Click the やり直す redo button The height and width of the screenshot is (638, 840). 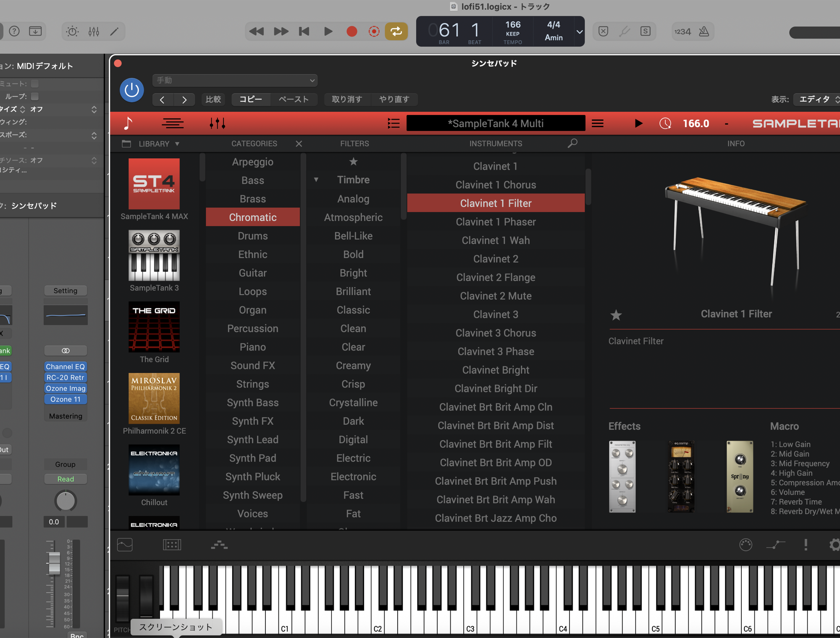pyautogui.click(x=394, y=99)
